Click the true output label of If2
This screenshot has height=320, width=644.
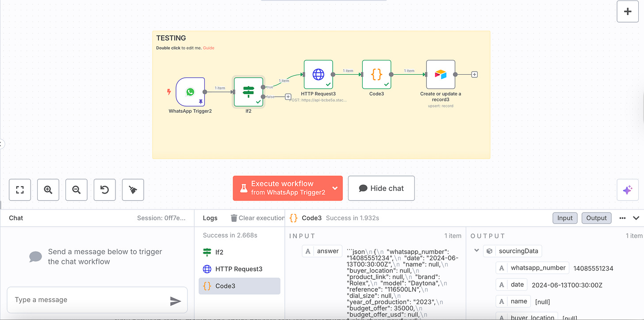[269, 87]
